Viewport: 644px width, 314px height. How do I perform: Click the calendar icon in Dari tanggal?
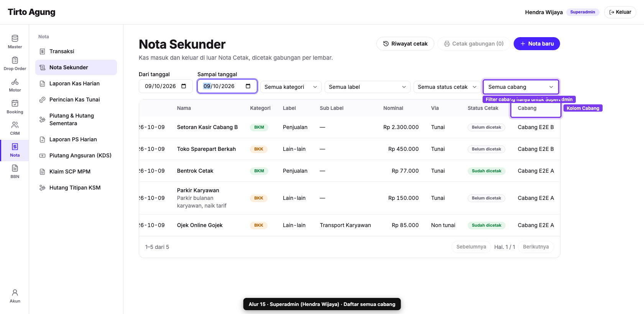pyautogui.click(x=184, y=86)
